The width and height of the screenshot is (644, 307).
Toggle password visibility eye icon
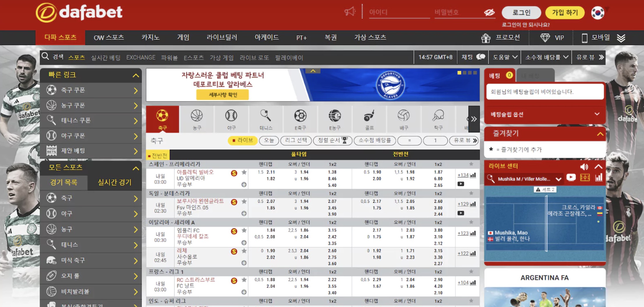489,12
